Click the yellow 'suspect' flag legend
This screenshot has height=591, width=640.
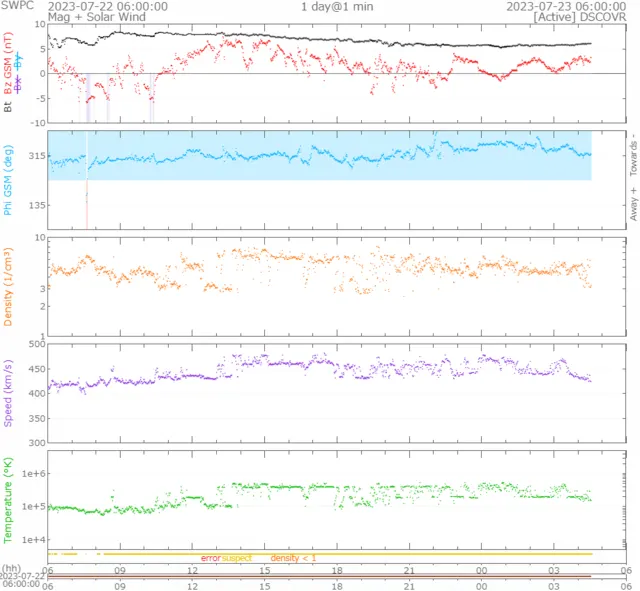tap(237, 557)
